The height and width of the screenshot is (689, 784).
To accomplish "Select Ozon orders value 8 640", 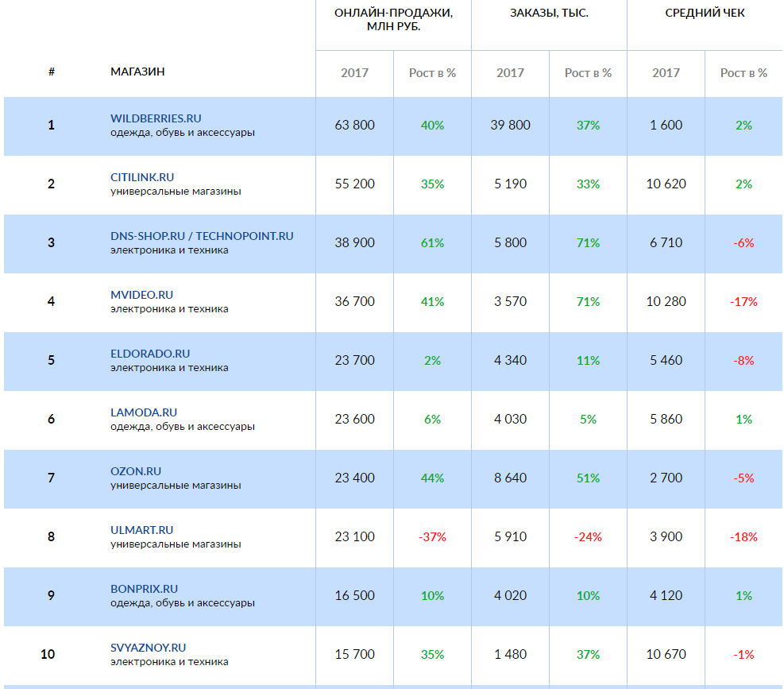I will [x=510, y=478].
